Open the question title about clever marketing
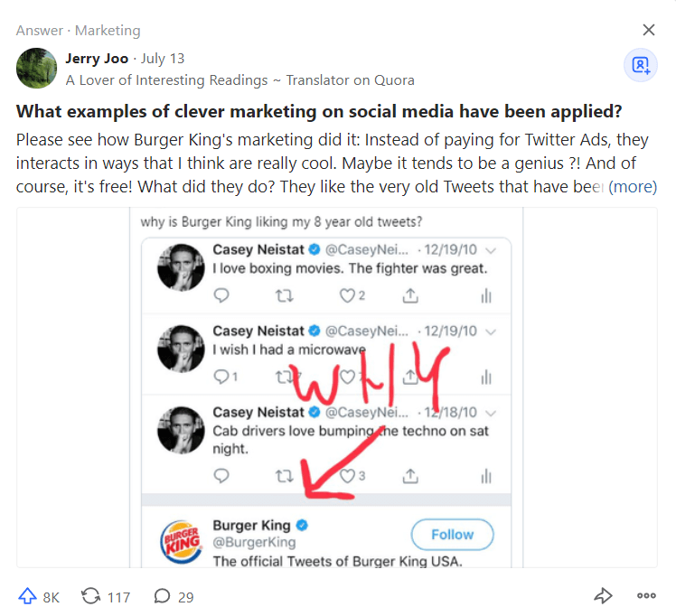The width and height of the screenshot is (676, 616). click(x=319, y=111)
